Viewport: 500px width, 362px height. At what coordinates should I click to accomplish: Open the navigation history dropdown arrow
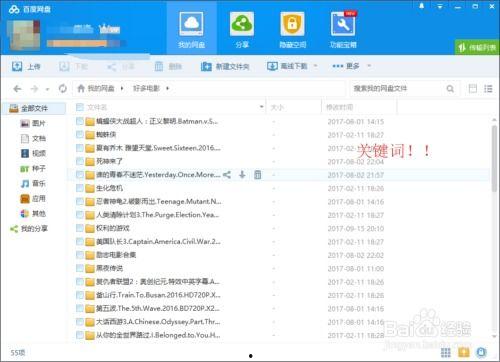click(48, 89)
